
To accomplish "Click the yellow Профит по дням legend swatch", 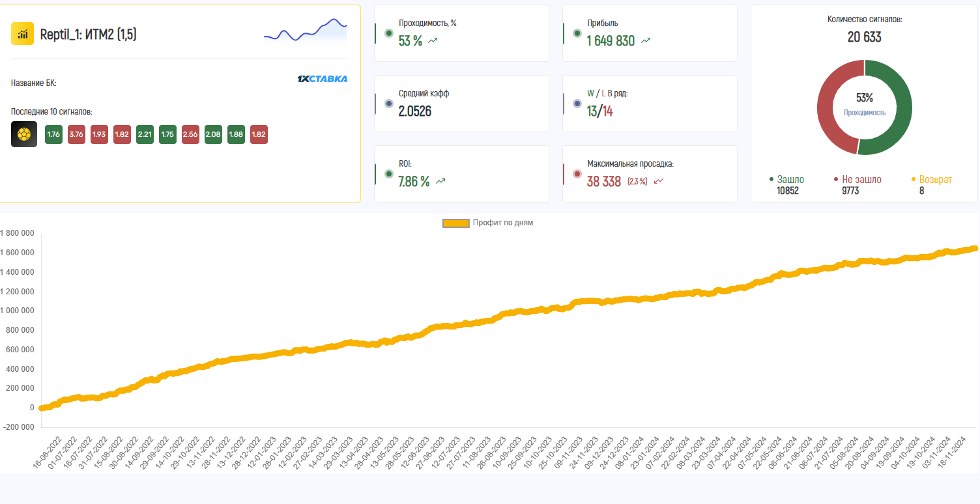I will (455, 223).
